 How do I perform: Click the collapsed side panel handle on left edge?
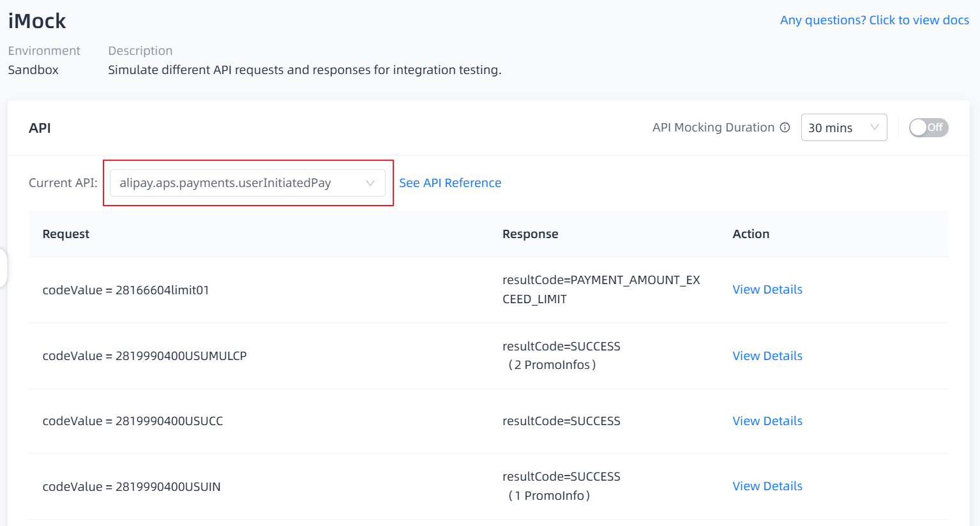3,268
